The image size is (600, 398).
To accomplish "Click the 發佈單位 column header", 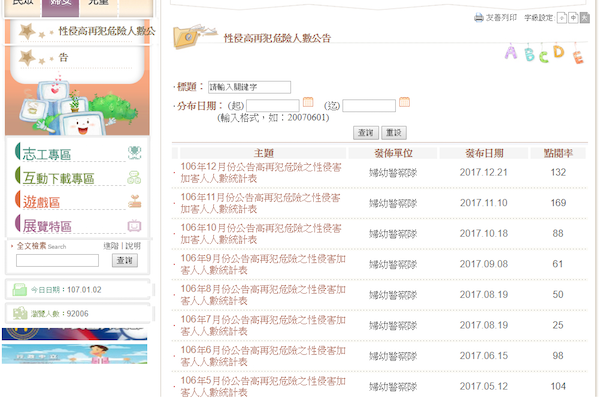I will (393, 153).
